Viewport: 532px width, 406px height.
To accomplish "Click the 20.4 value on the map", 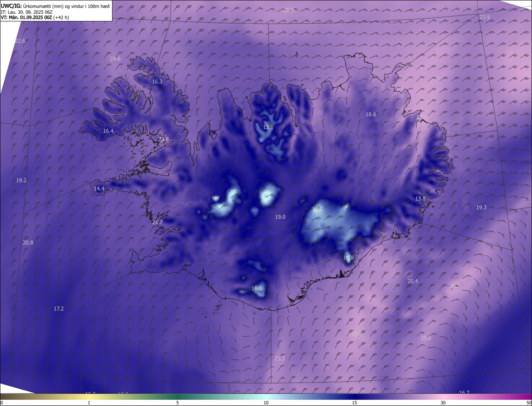I will pyautogui.click(x=413, y=281).
